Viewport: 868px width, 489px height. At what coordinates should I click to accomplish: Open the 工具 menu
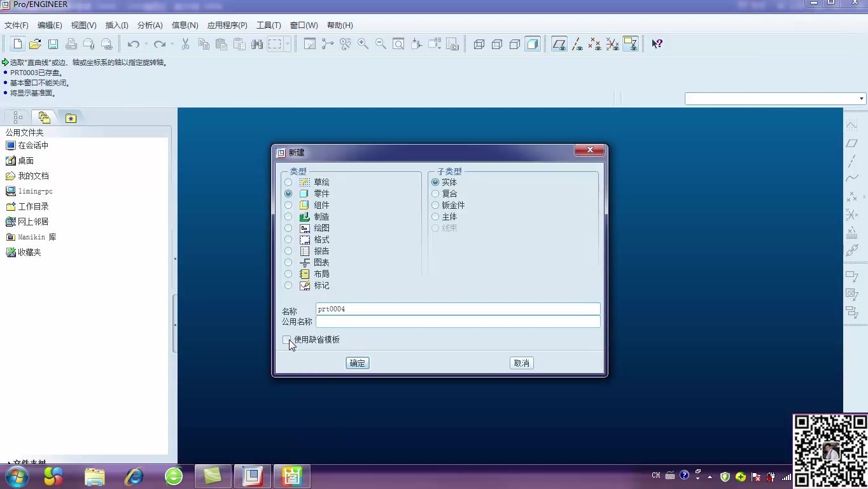click(x=268, y=25)
